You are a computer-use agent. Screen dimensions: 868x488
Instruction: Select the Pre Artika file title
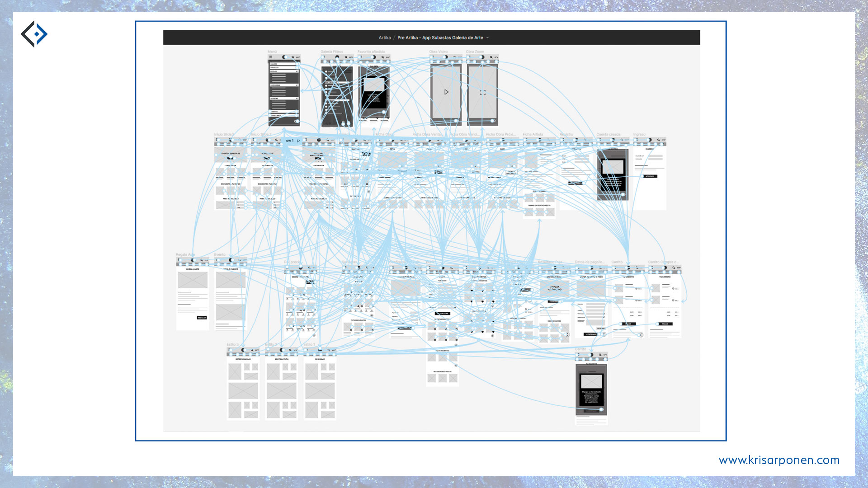click(440, 38)
